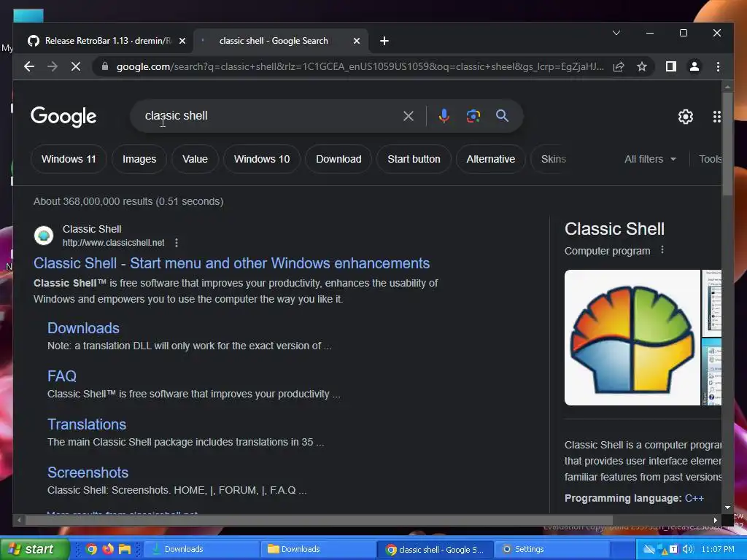
Task: Submit search with magnifier icon
Action: (x=502, y=116)
